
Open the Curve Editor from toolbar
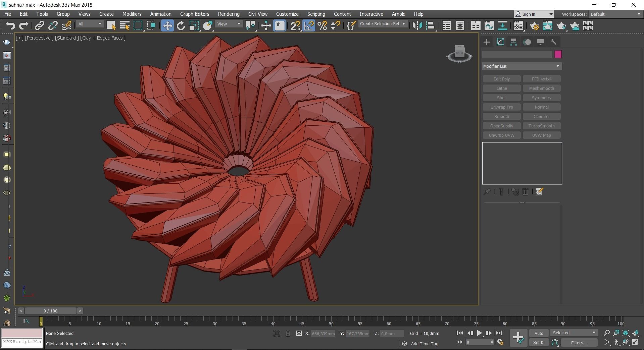[489, 26]
